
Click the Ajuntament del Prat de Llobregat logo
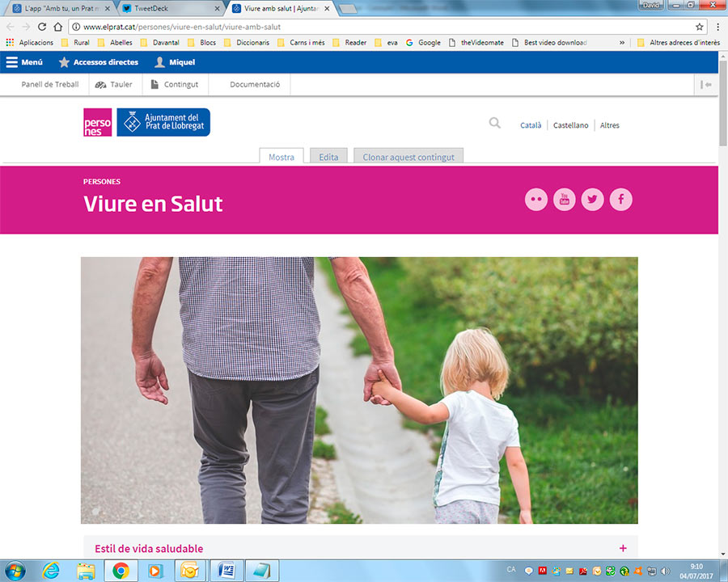point(163,122)
